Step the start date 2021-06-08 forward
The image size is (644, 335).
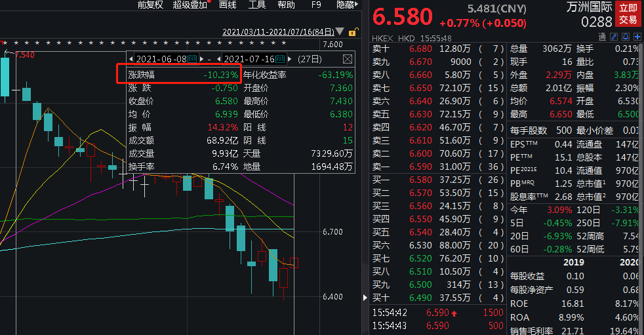point(202,59)
